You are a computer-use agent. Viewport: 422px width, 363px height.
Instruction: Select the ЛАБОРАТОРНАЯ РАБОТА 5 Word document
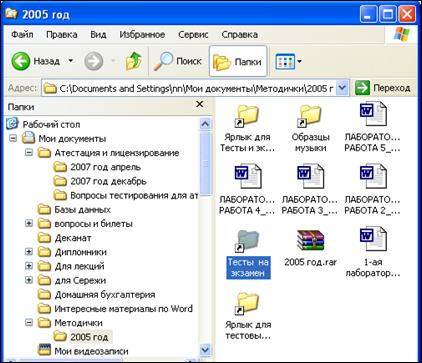tap(373, 115)
